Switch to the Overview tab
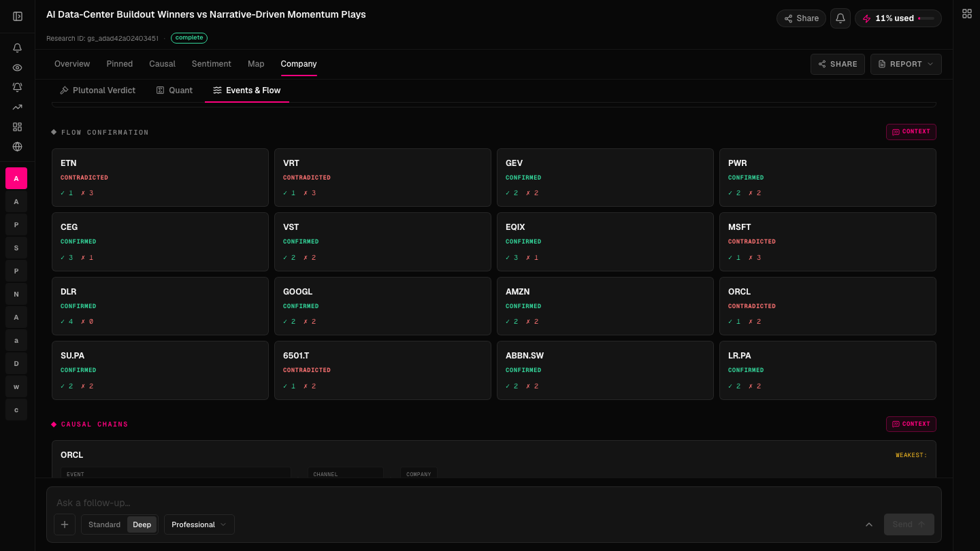This screenshot has height=551, width=980. [x=72, y=64]
